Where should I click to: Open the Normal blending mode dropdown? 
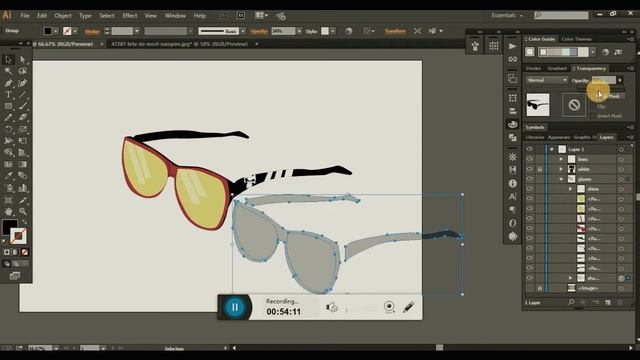click(547, 80)
